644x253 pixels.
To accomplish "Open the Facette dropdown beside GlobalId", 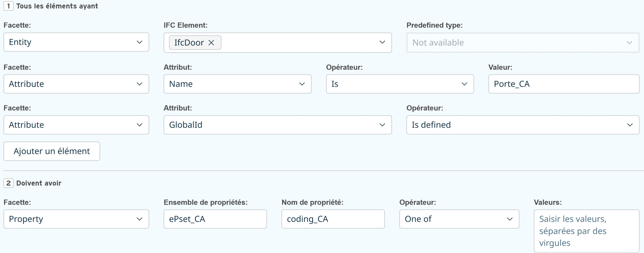I will click(76, 125).
